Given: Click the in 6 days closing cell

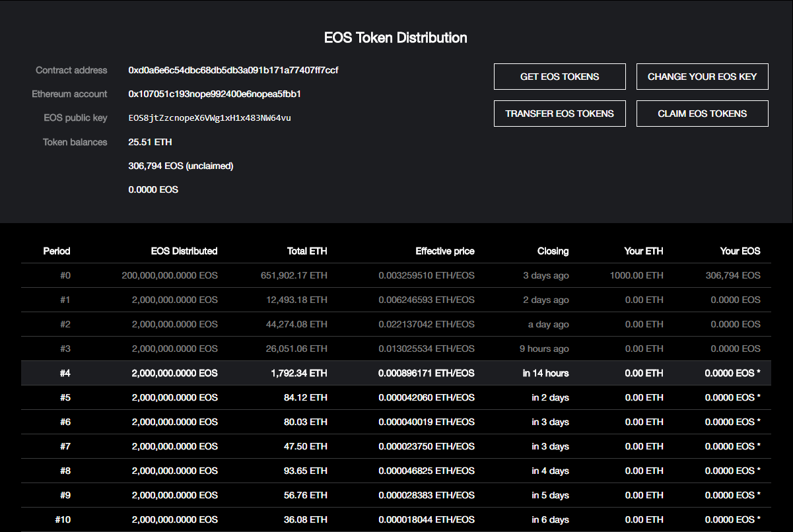Looking at the screenshot, I should [551, 519].
